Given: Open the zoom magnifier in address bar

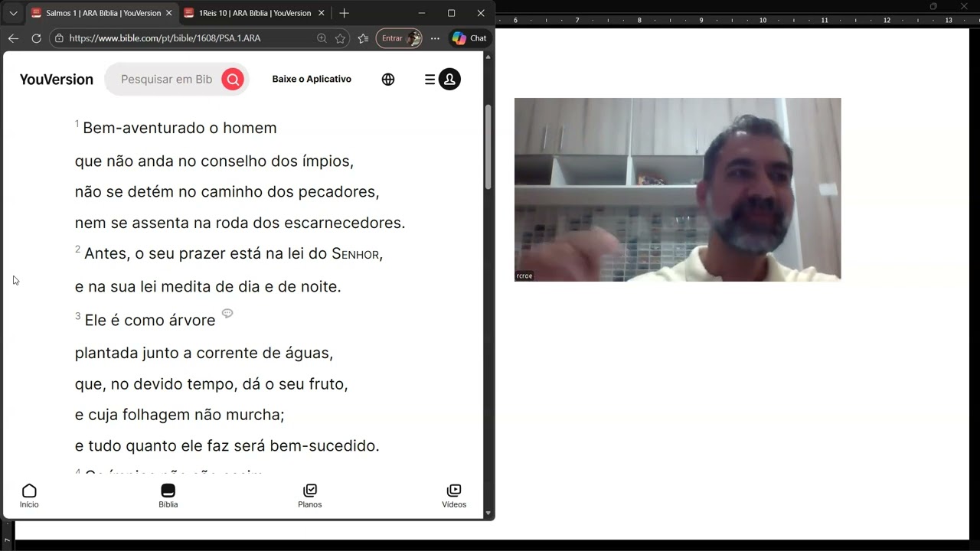Looking at the screenshot, I should pos(322,38).
